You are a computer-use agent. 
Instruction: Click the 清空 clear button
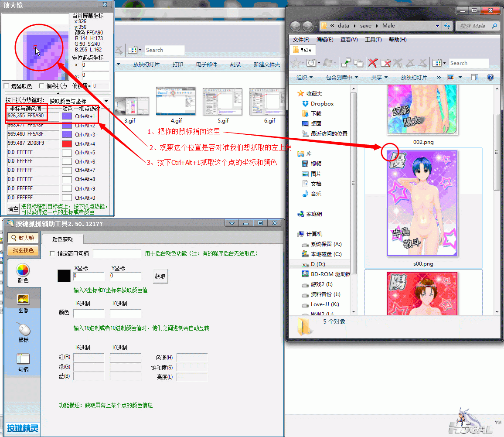tap(13, 209)
